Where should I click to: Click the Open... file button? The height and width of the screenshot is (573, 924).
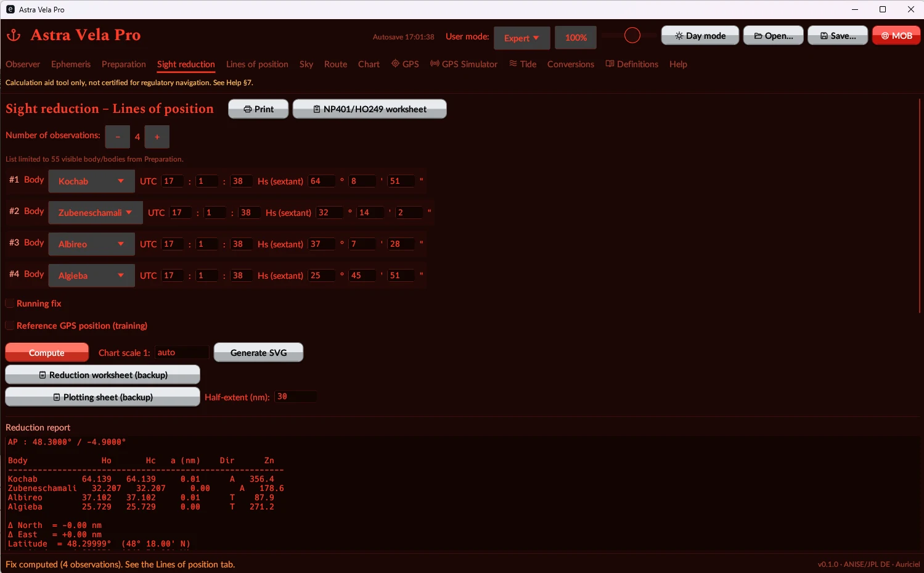point(774,36)
